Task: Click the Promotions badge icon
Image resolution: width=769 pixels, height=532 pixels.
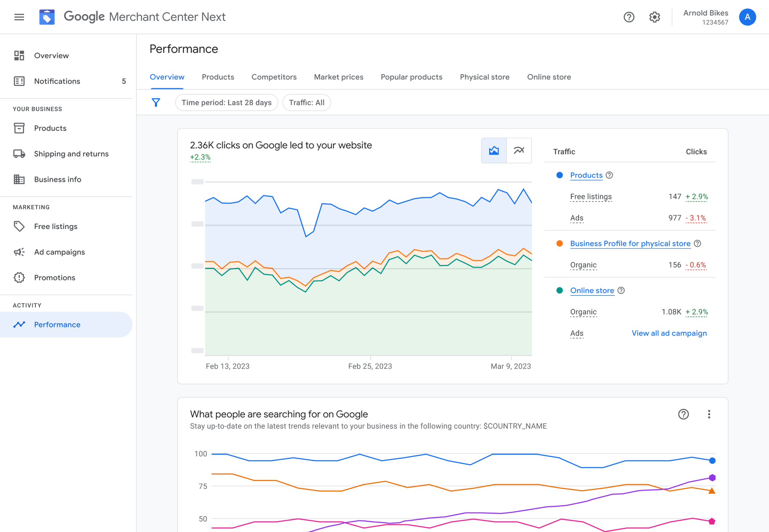Action: (x=19, y=278)
